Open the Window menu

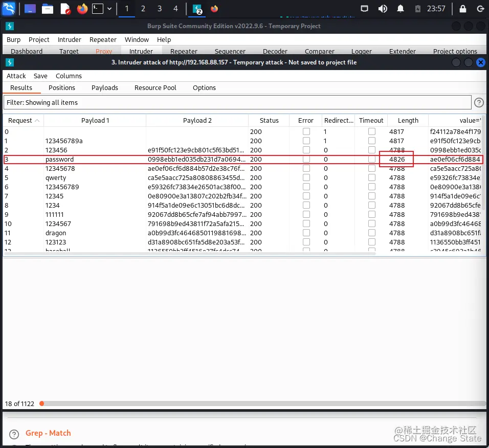[x=137, y=39]
